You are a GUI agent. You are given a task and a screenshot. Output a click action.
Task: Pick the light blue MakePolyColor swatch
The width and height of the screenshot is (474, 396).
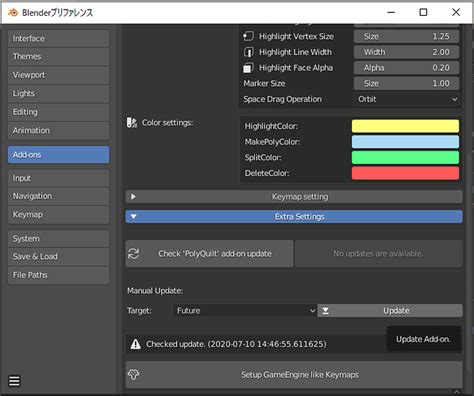[x=405, y=142]
